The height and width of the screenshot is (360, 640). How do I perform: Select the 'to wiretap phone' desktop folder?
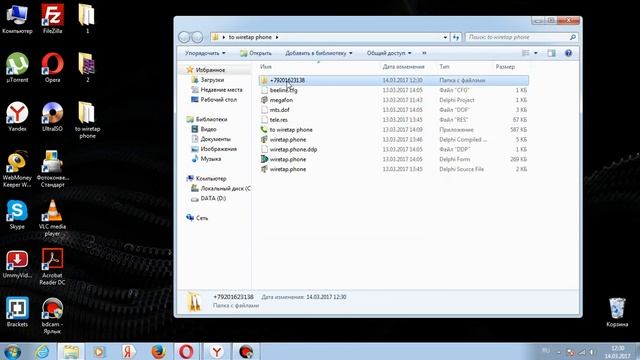point(87,120)
